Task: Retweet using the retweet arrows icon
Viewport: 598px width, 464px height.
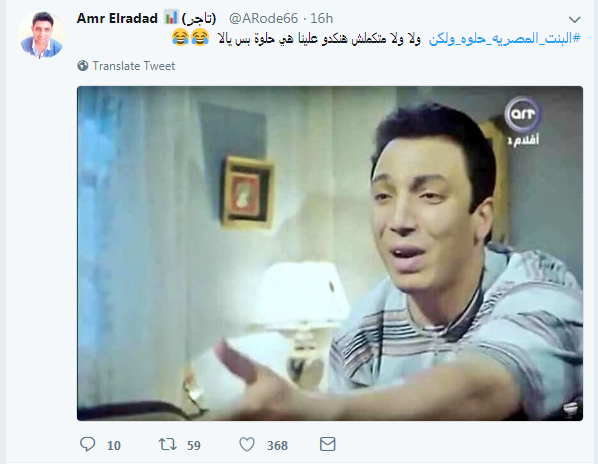Action: 168,444
